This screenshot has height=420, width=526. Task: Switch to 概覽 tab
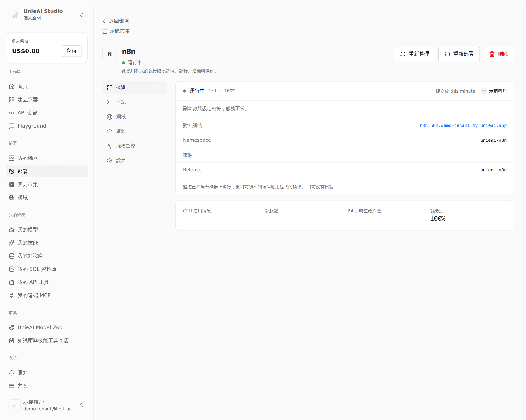click(x=134, y=88)
